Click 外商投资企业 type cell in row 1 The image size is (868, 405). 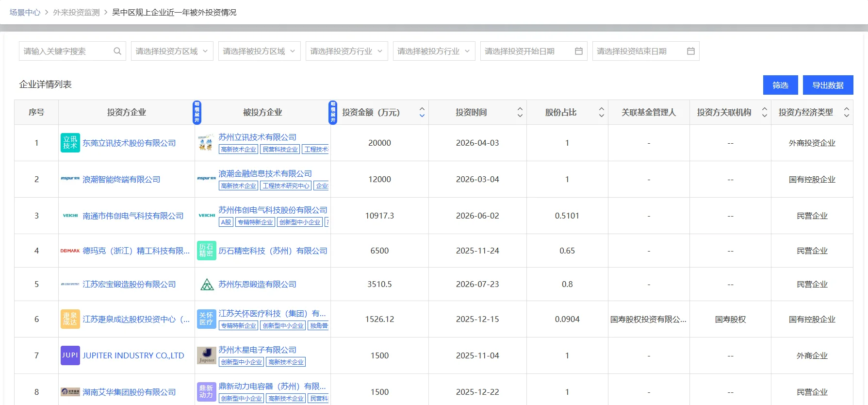tap(812, 143)
